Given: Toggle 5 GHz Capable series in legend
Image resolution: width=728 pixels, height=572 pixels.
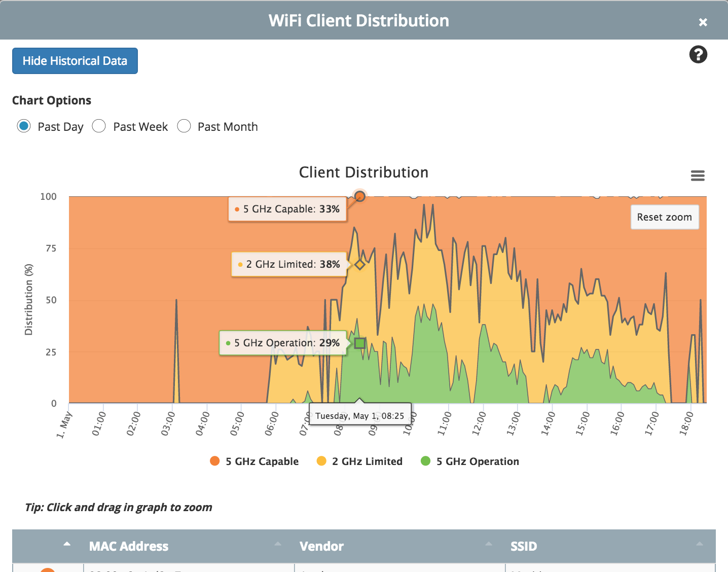Looking at the screenshot, I should (262, 461).
